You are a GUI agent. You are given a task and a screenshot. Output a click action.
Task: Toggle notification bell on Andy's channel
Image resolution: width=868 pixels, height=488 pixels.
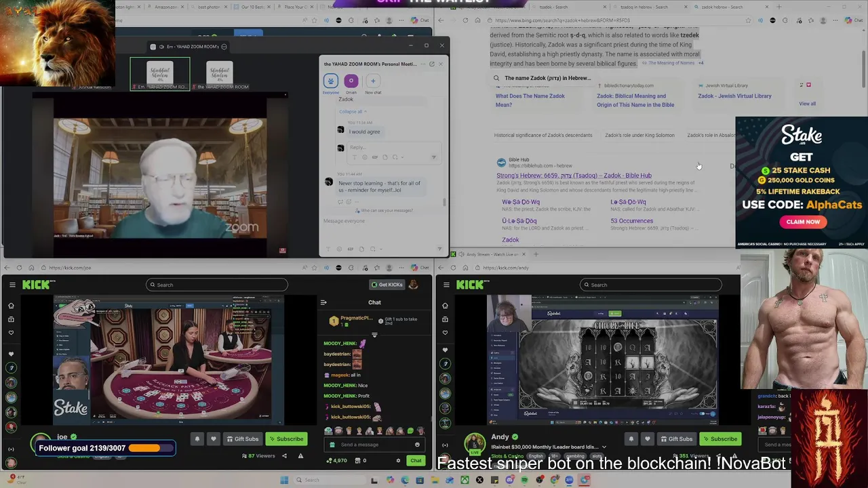631,439
